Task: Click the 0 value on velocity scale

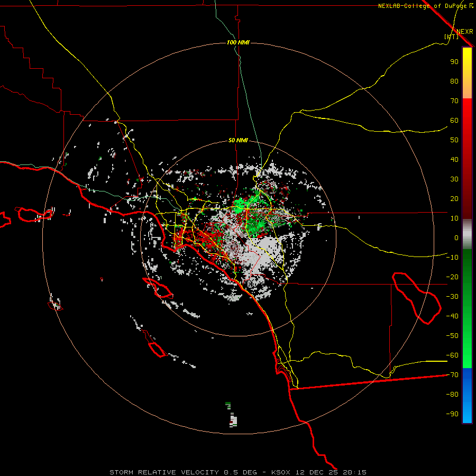Action: point(456,237)
